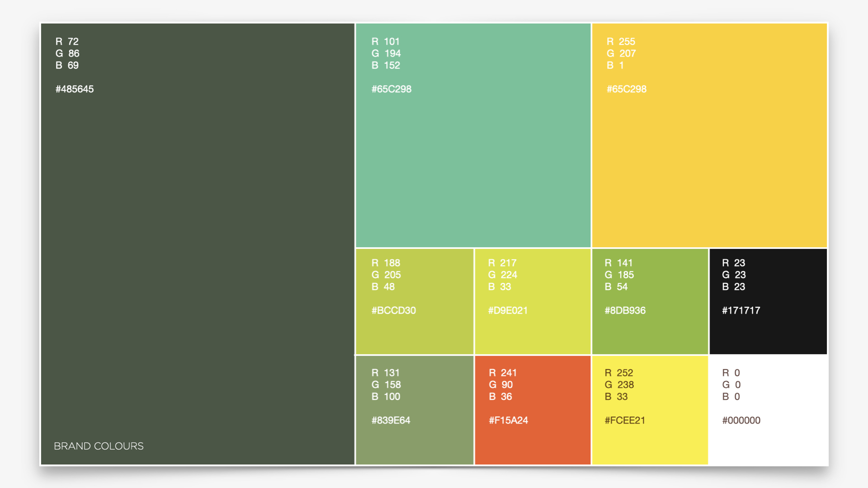Click the #485645 hex code text
This screenshot has width=868, height=488.
[75, 89]
